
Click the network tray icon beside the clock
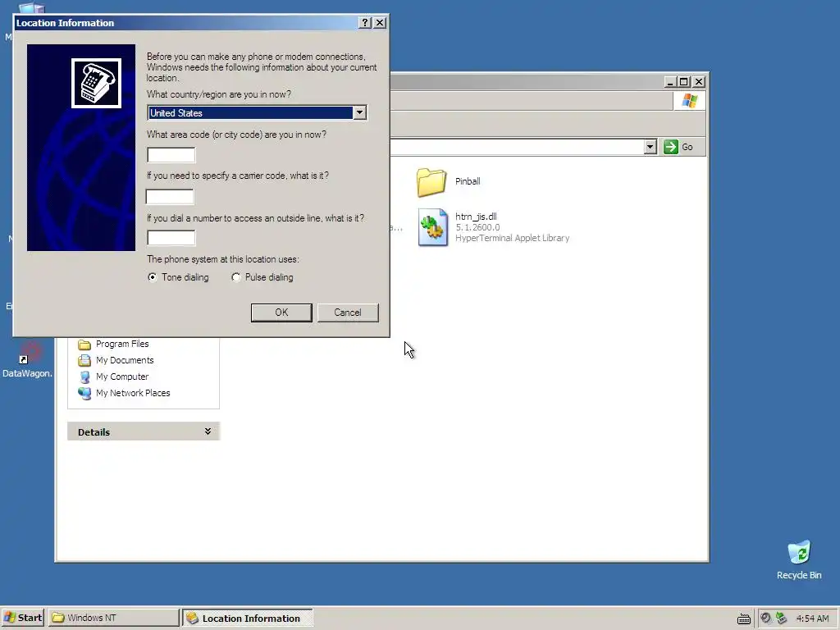click(x=781, y=618)
